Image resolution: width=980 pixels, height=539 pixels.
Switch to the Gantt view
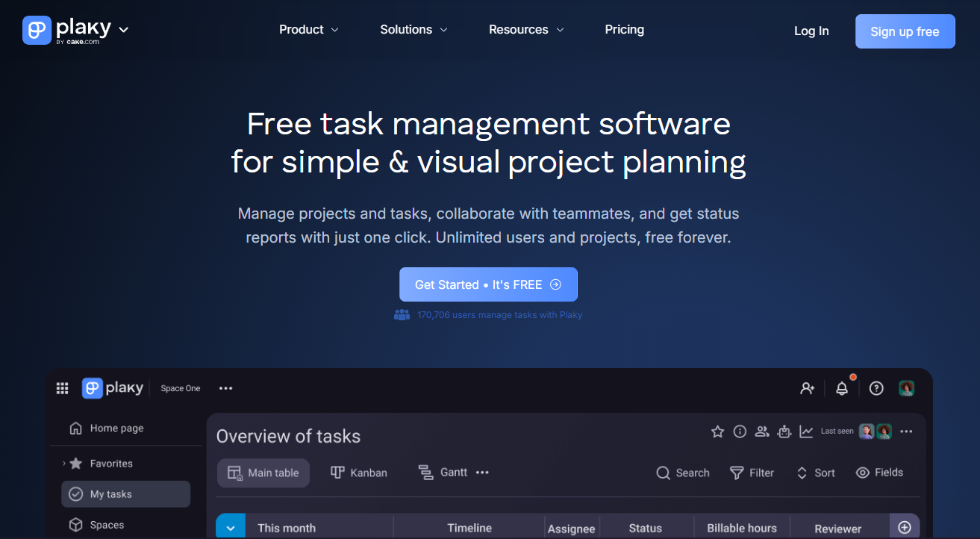coord(443,473)
